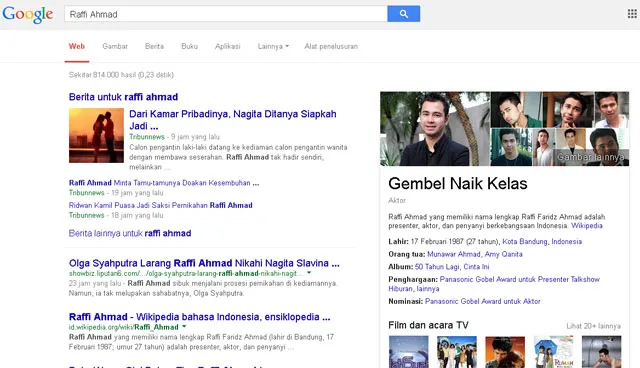Screen dimensions: 640x368
Task: Click the Amy Qanita parent link
Action: click(503, 254)
